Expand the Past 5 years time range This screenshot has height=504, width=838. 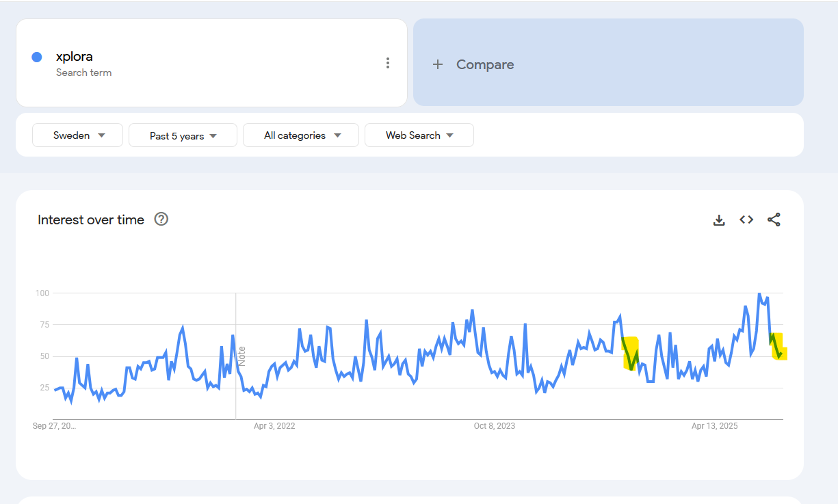click(183, 135)
